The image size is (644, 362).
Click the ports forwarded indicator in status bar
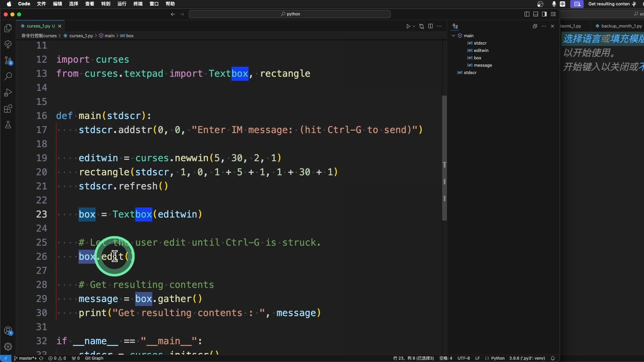(76, 358)
